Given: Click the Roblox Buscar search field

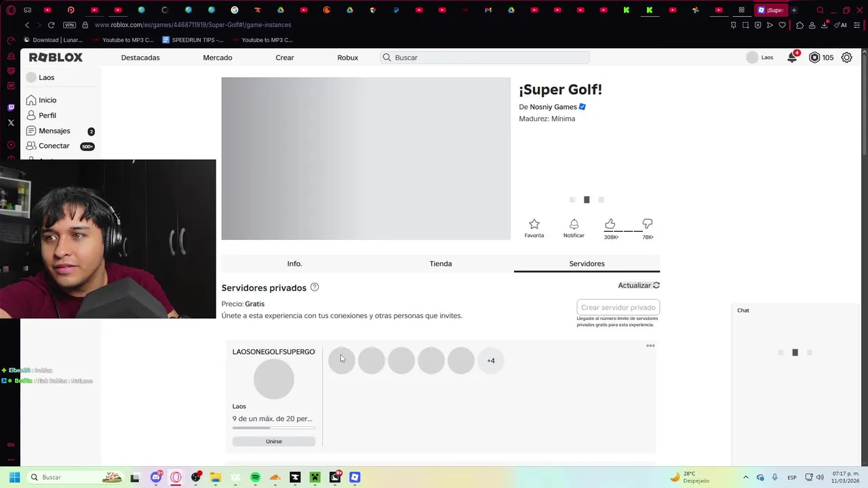Looking at the screenshot, I should (485, 58).
